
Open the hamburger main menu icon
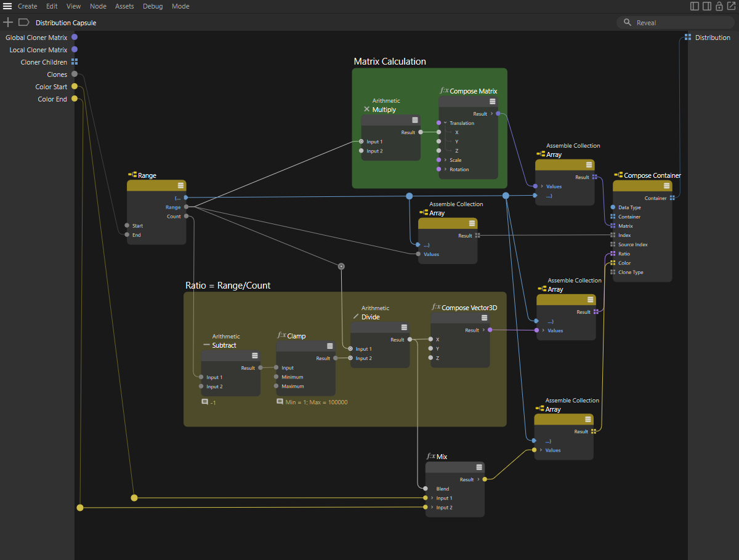[7, 6]
